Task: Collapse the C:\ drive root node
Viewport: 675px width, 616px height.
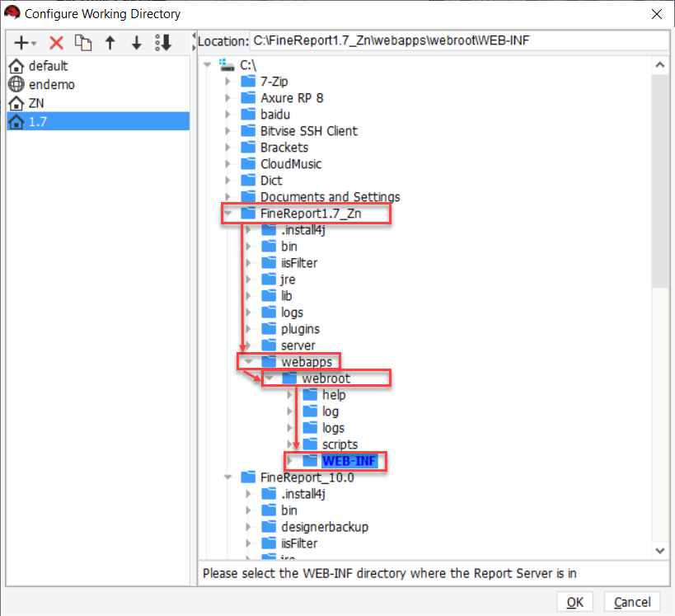Action: [208, 64]
